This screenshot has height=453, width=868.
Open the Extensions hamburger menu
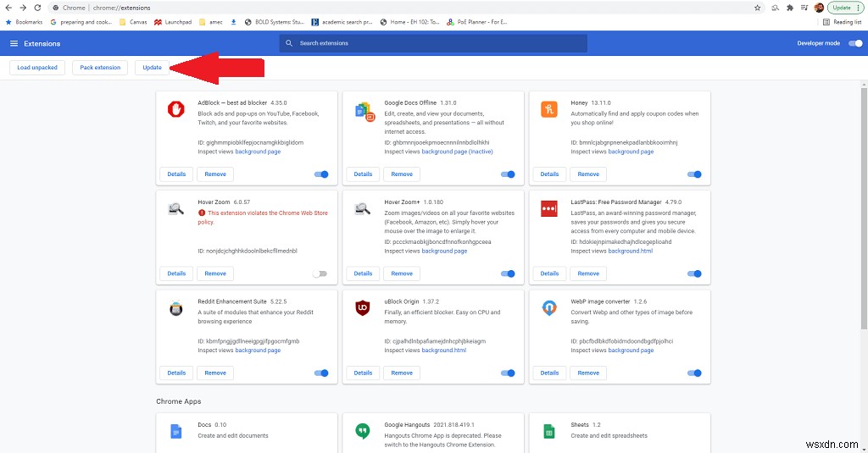(14, 43)
